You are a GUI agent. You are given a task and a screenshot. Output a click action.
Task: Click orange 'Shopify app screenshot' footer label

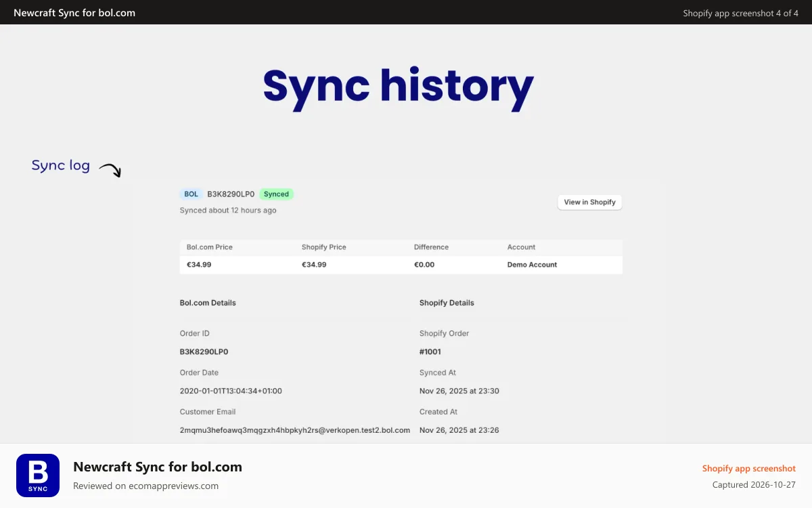749,468
